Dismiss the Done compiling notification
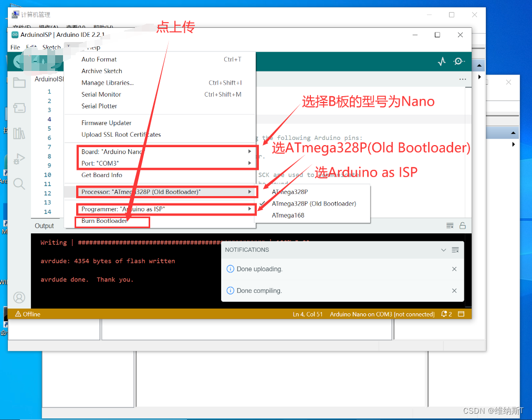 454,291
